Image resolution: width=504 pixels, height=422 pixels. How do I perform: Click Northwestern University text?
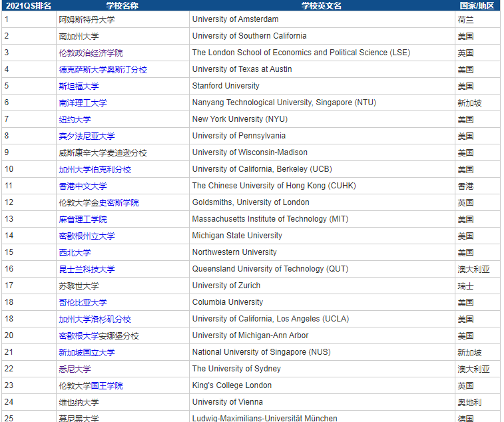pyautogui.click(x=234, y=252)
